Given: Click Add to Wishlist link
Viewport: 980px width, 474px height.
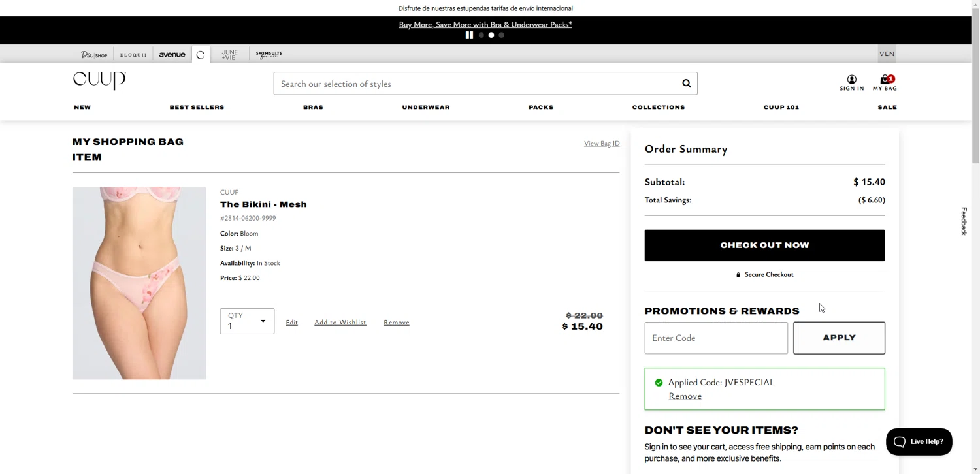Looking at the screenshot, I should coord(340,323).
